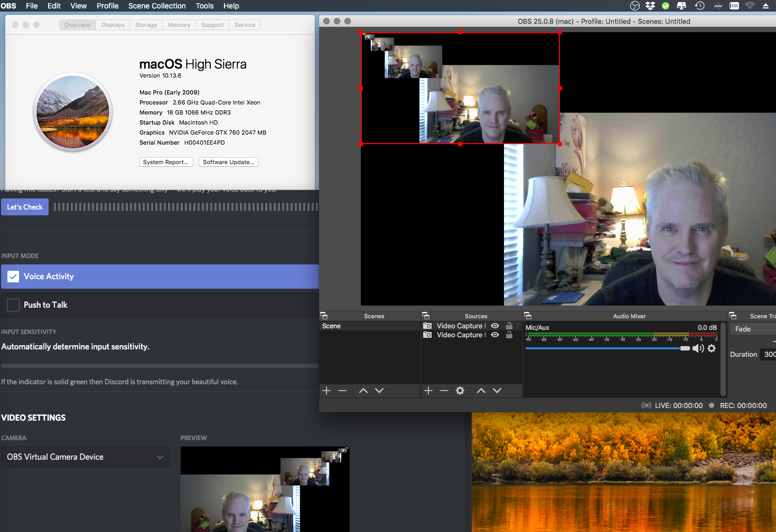The width and height of the screenshot is (776, 532).
Task: Move scene down in Scenes panel
Action: 379,391
